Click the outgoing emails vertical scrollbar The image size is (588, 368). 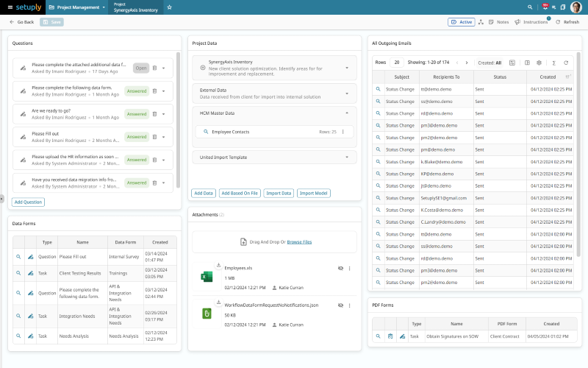point(578,154)
